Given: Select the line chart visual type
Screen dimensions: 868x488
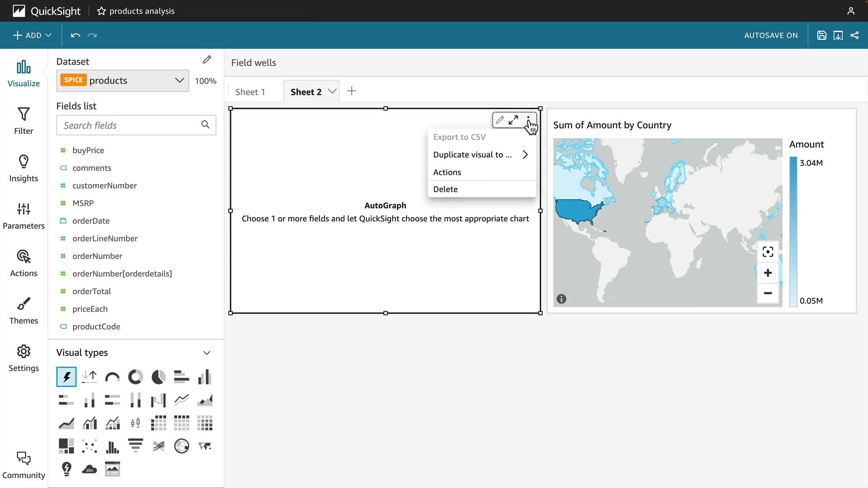Looking at the screenshot, I should [181, 400].
